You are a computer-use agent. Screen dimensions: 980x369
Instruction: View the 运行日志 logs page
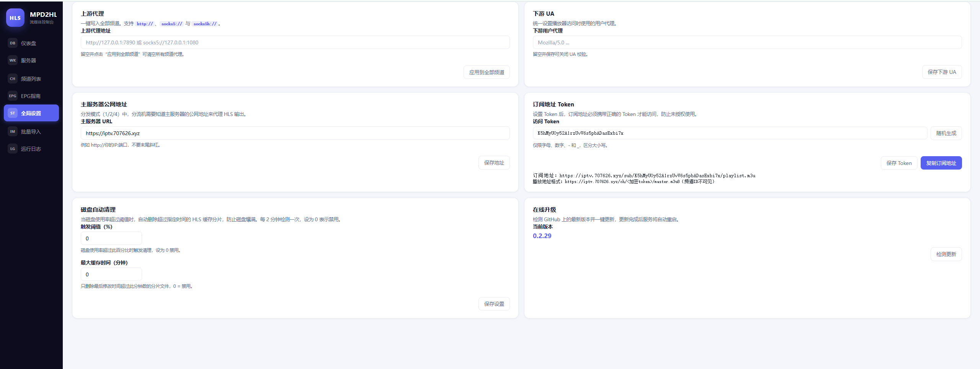pos(31,149)
